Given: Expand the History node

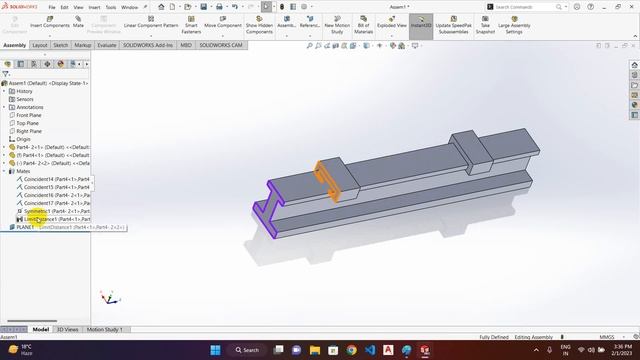Looking at the screenshot, I should pos(4,91).
